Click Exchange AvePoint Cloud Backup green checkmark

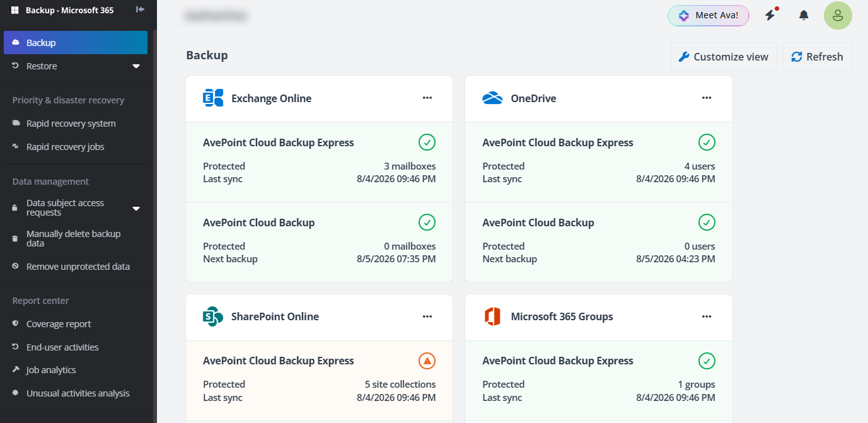427,223
